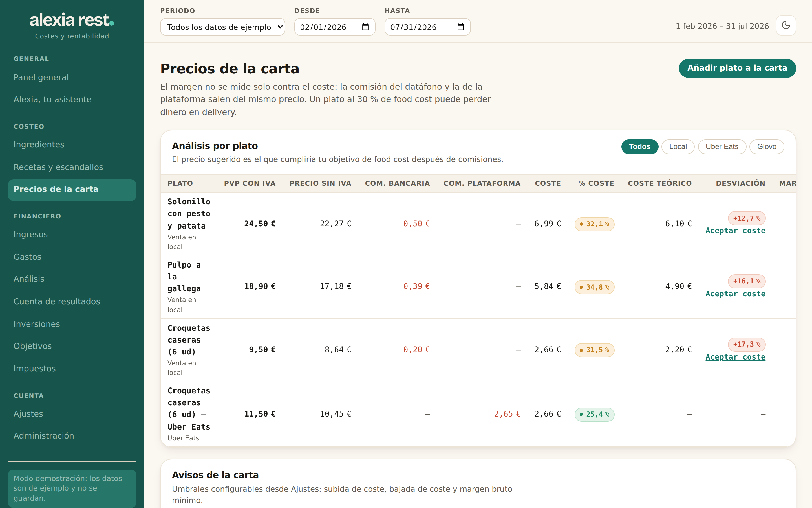Accept cost for Pulpo a la gallega
The width and height of the screenshot is (812, 508).
point(735,294)
